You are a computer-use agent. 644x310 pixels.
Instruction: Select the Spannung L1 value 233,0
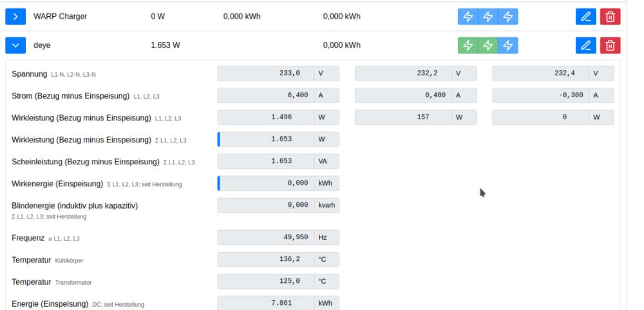(265, 73)
